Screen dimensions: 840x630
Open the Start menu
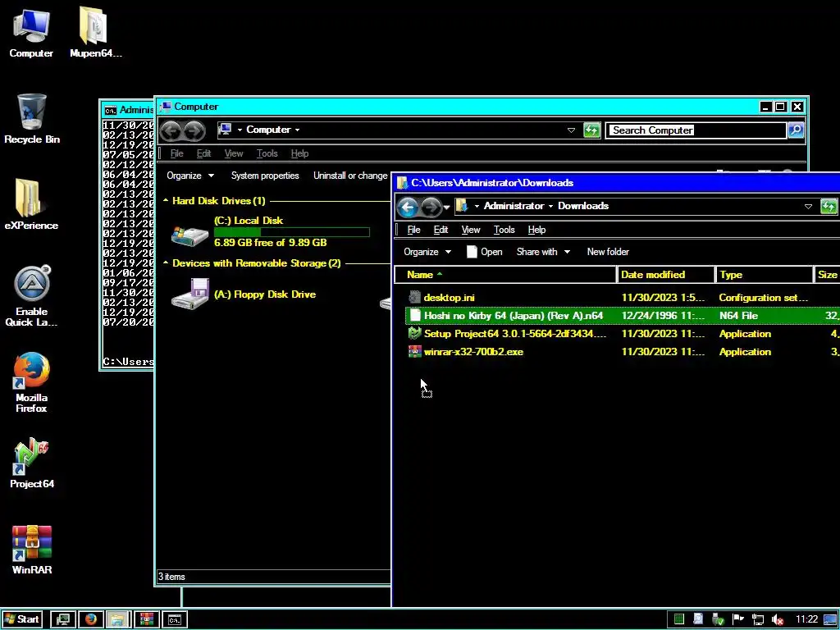point(22,619)
